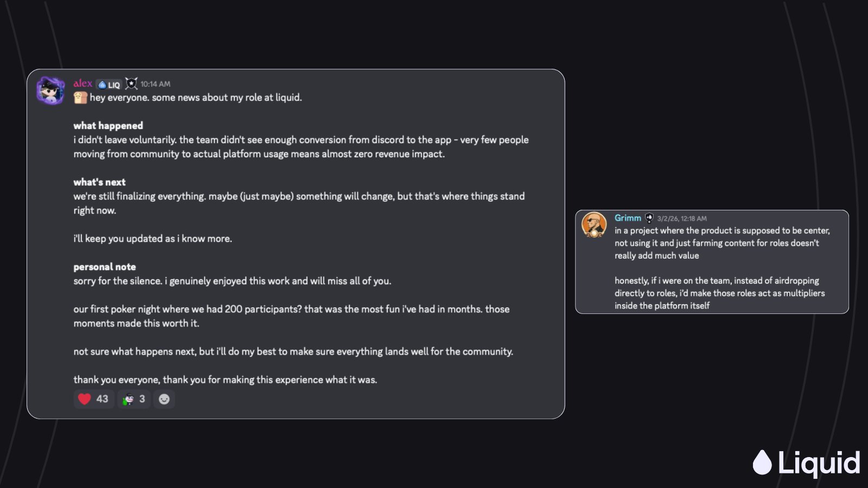Screen dimensions: 868x488
Task: Click the shield badge next to Grimm
Action: click(649, 218)
